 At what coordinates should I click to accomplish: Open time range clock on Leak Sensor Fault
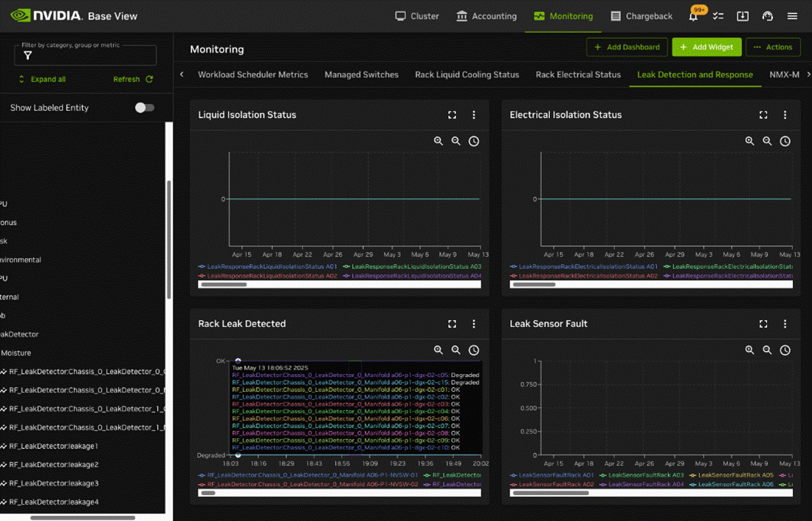coord(785,350)
